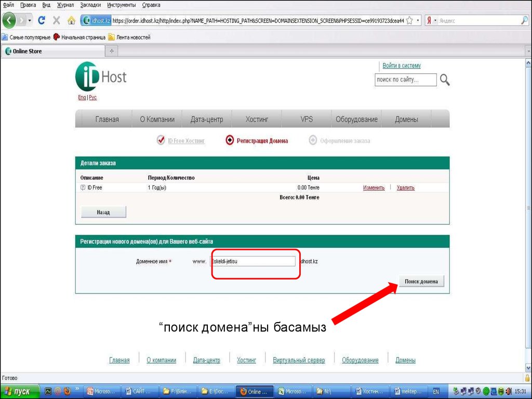
Task: Click the Удалить link for ID Free
Action: point(406,188)
